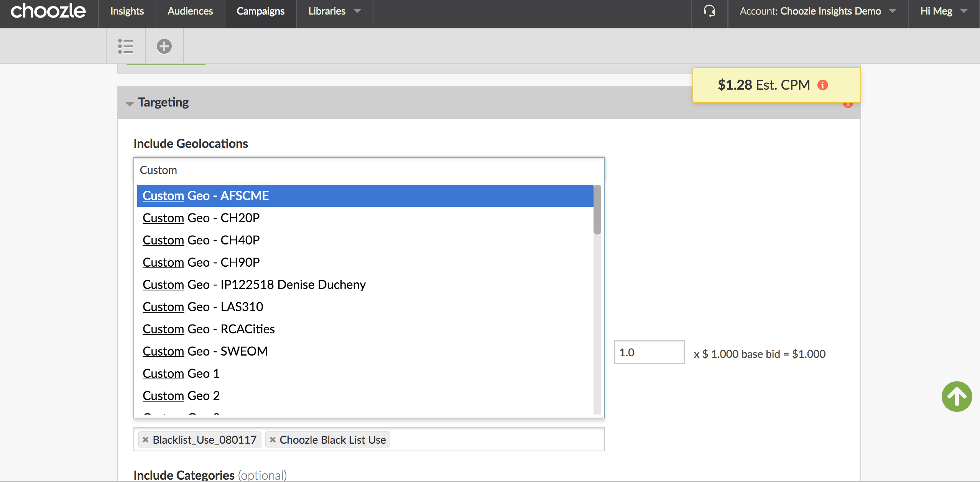Click the Choozle logo

tap(48, 11)
